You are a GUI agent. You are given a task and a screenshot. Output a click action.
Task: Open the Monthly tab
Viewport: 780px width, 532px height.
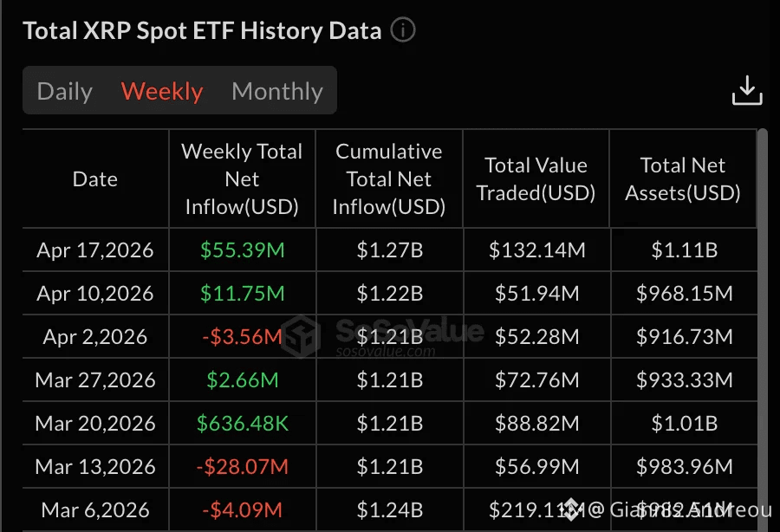click(277, 91)
